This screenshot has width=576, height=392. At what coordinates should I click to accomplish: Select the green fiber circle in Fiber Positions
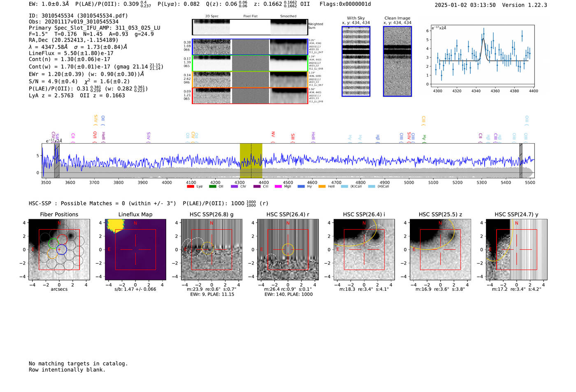pyautogui.click(x=53, y=243)
